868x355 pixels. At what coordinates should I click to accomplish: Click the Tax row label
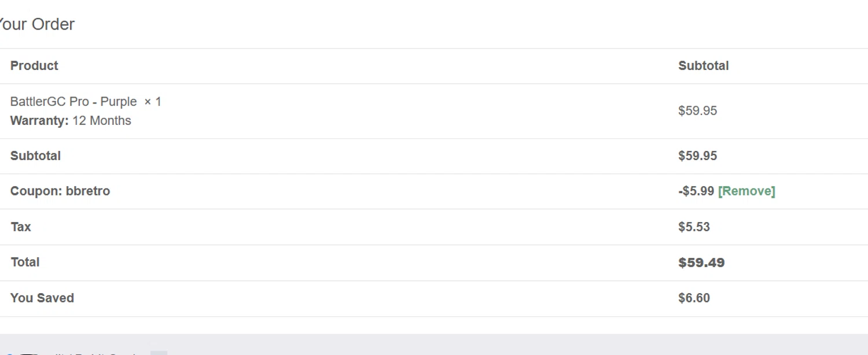click(21, 227)
